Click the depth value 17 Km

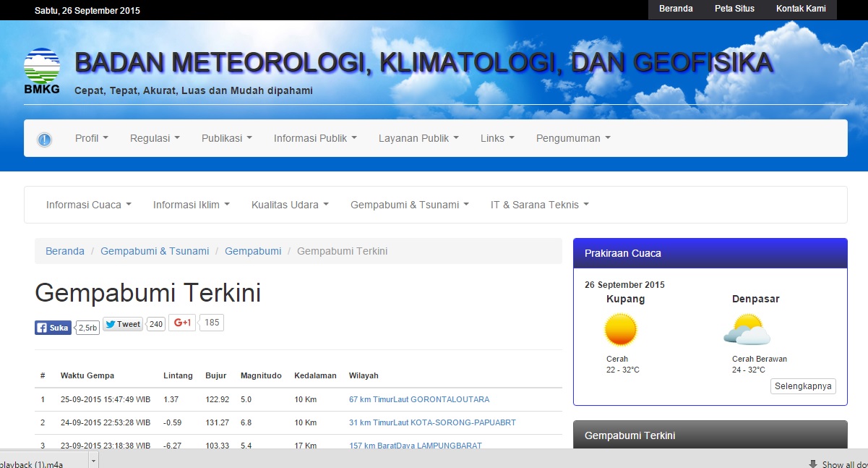coord(305,446)
